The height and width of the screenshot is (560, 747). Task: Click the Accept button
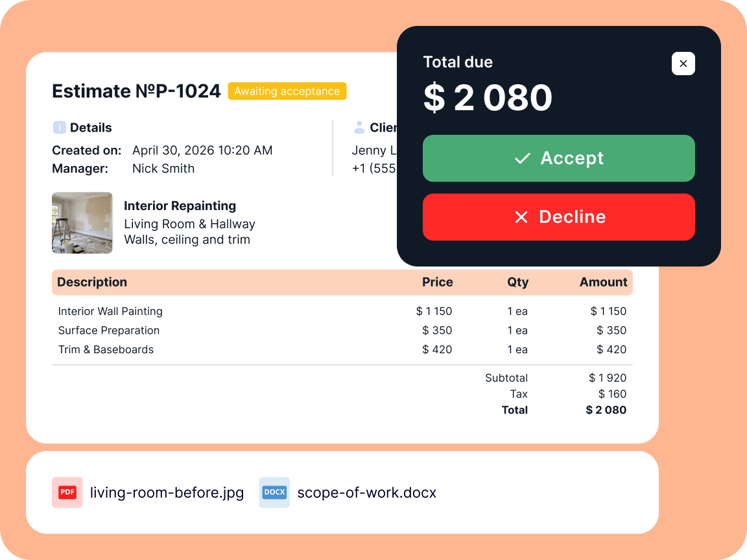click(558, 158)
